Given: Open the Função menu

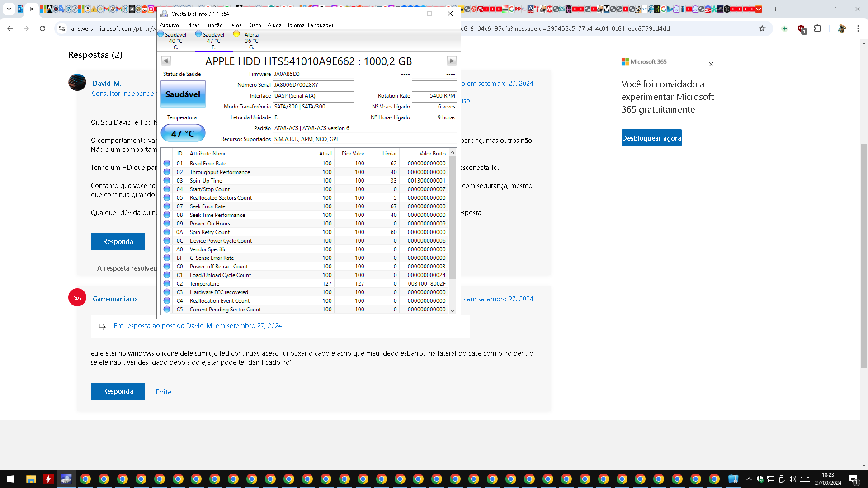Looking at the screenshot, I should click(x=213, y=25).
